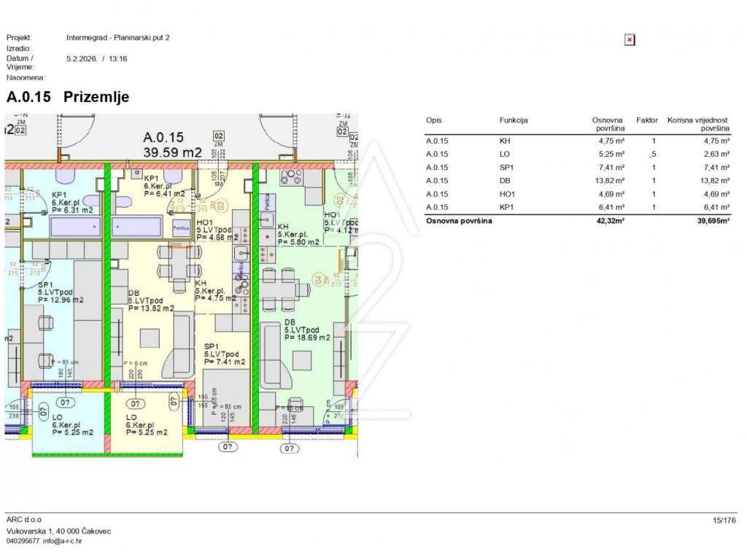Click the 'A.0.15 39.59 m2' label above floor plan

pyautogui.click(x=173, y=144)
